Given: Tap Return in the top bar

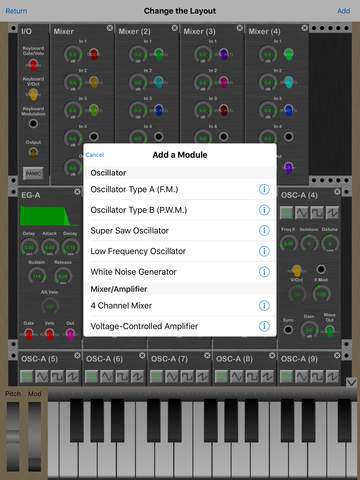Looking at the screenshot, I should [16, 11].
